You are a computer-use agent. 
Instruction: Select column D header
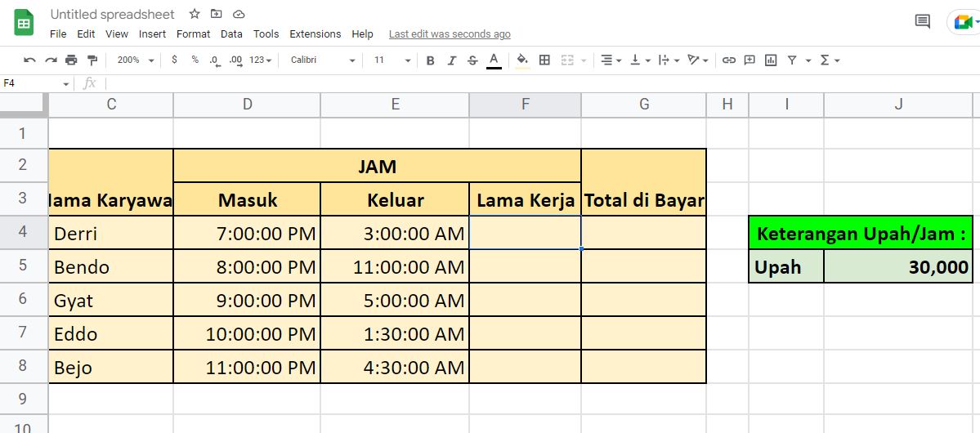[x=247, y=105]
